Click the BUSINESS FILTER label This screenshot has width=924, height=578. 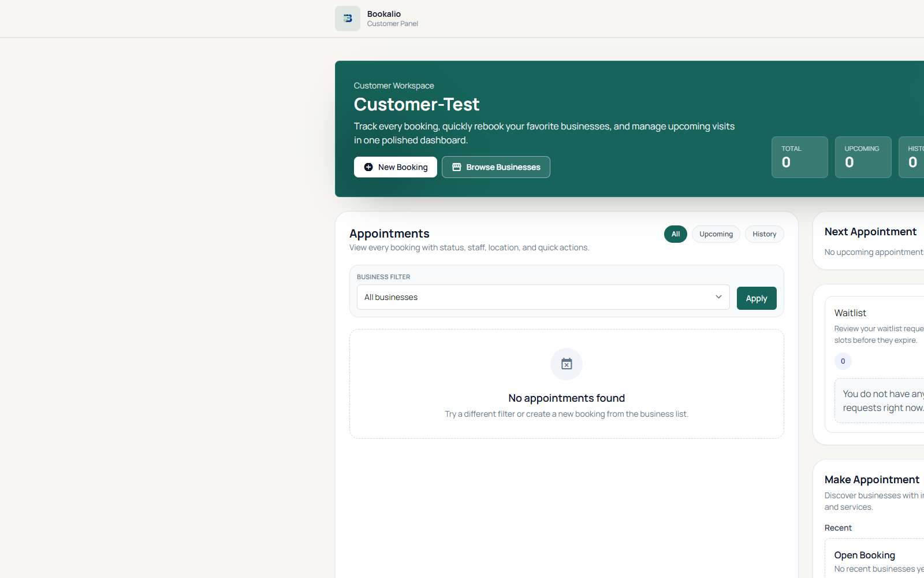tap(383, 277)
